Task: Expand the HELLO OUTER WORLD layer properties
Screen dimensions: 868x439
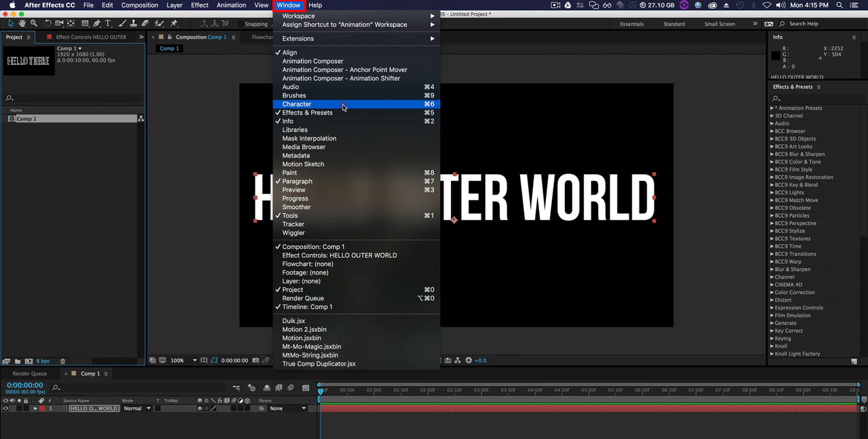Action: [35, 409]
